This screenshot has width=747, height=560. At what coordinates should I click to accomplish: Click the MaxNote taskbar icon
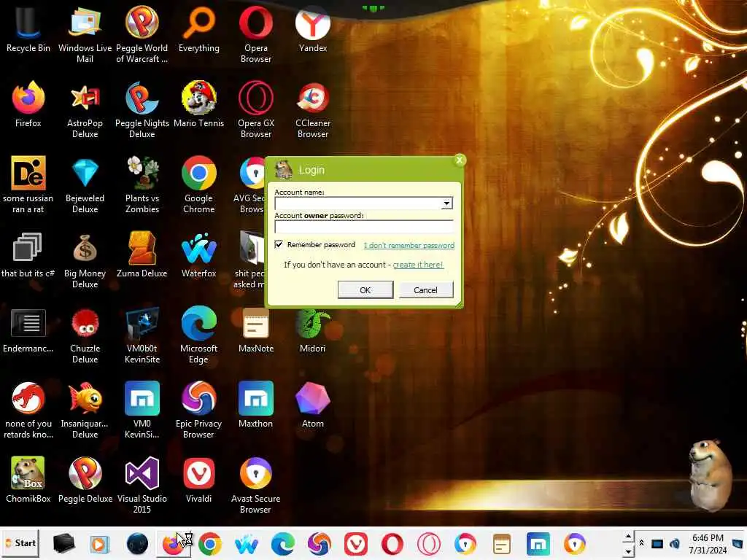[x=502, y=544]
